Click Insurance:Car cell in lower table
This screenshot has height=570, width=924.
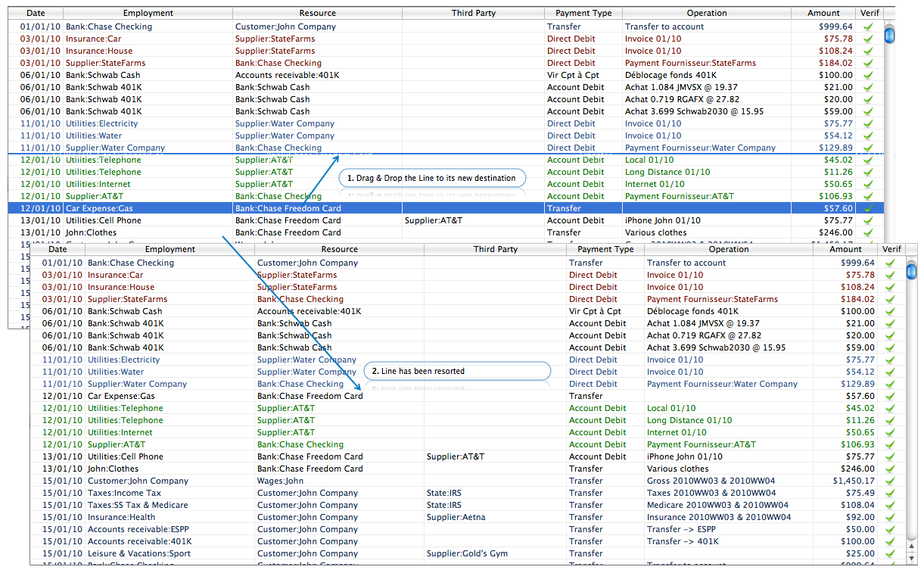(x=115, y=275)
